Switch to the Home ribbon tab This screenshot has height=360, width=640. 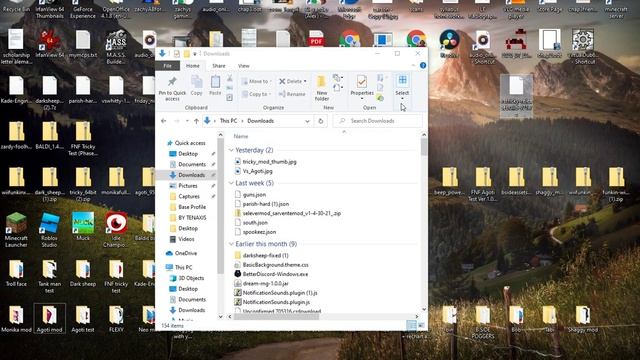point(193,66)
